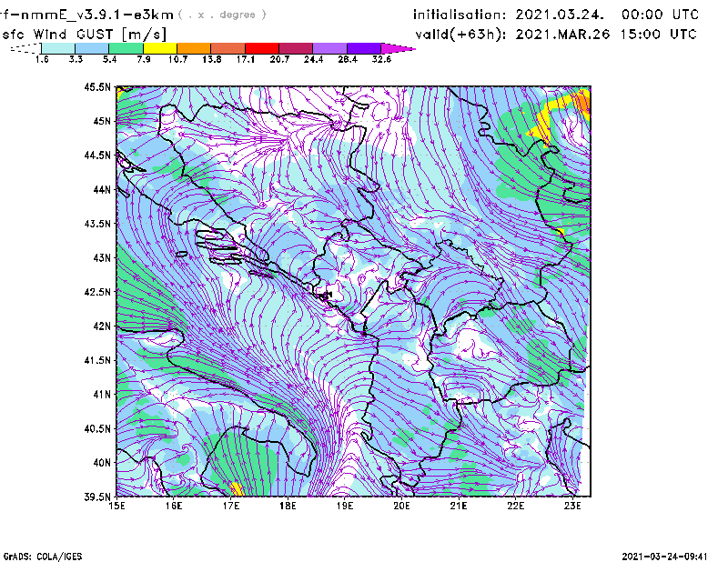Screen dimensions: 728x562
Task: Click the 45N latitude label
Action: point(102,121)
